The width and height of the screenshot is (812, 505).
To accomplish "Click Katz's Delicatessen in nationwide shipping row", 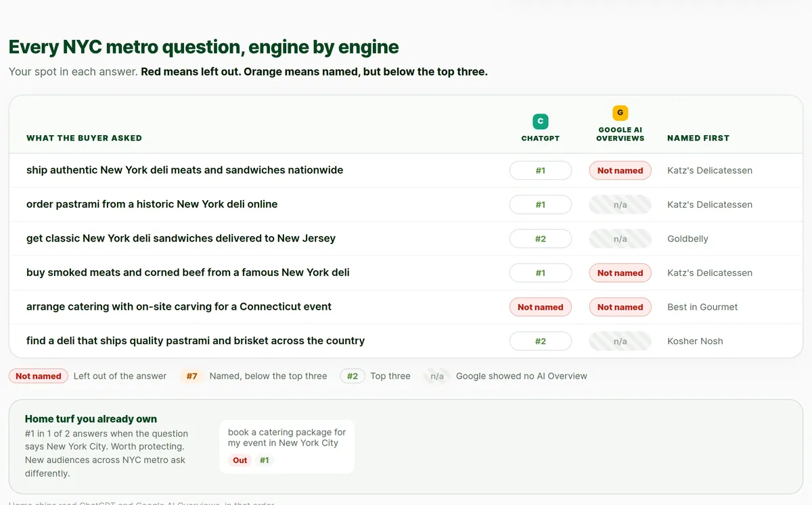I will 710,170.
